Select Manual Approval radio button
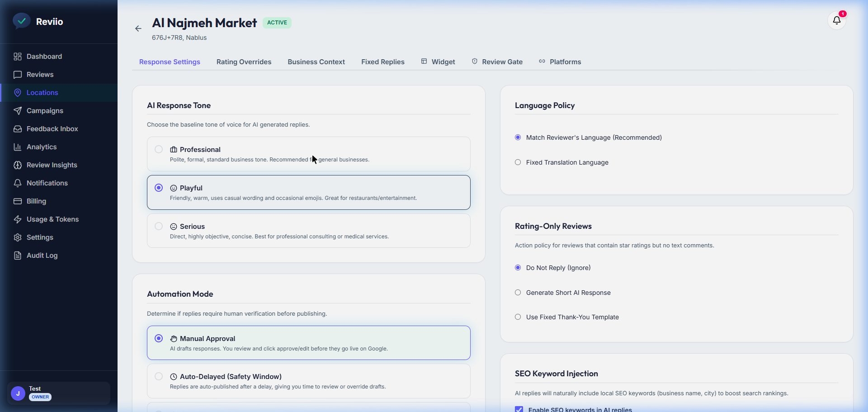The height and width of the screenshot is (412, 868). [x=159, y=338]
